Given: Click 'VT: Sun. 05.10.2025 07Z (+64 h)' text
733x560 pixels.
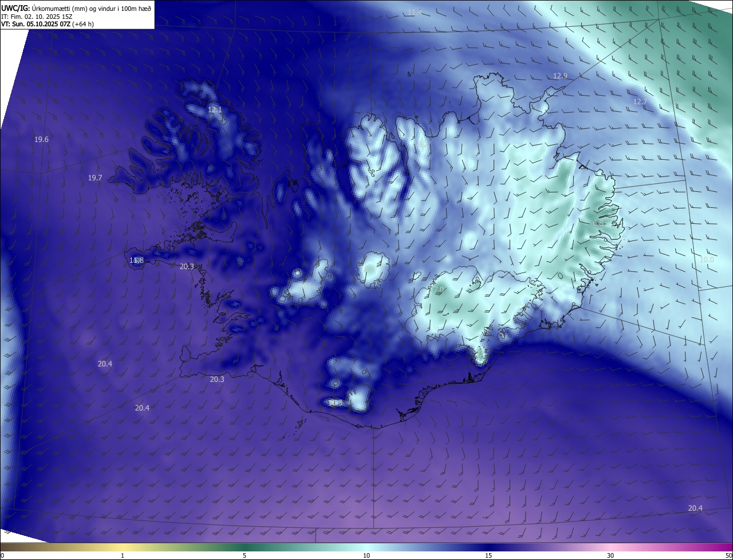Looking at the screenshot, I should [48, 24].
